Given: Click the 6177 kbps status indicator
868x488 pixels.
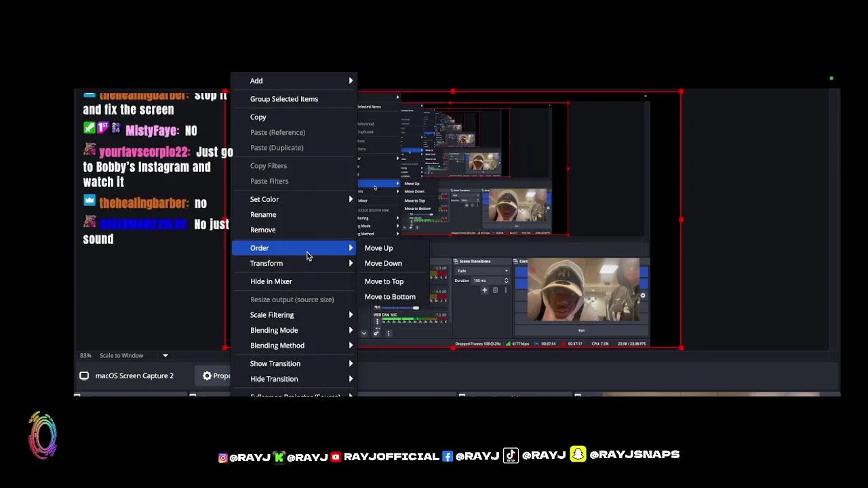Looking at the screenshot, I should pyautogui.click(x=517, y=344).
